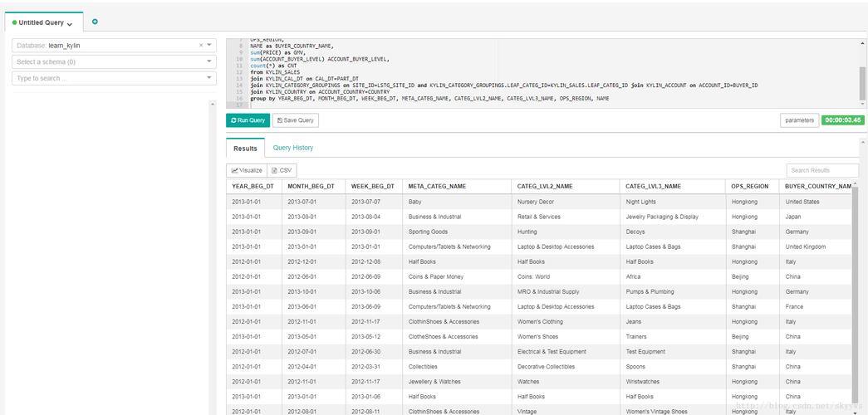This screenshot has width=868, height=415.
Task: Save the query with Save Query
Action: [x=295, y=120]
